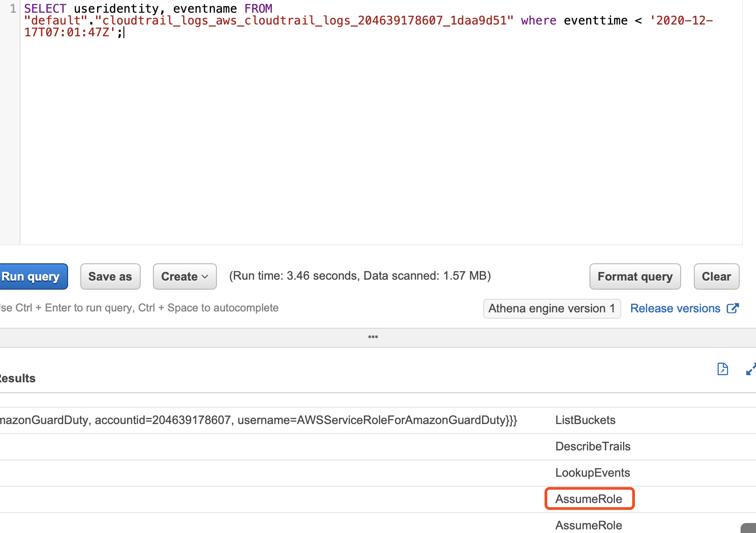Screen dimensions: 756x533
Task: Select the DescribeTrails result cell
Action: pyautogui.click(x=593, y=446)
